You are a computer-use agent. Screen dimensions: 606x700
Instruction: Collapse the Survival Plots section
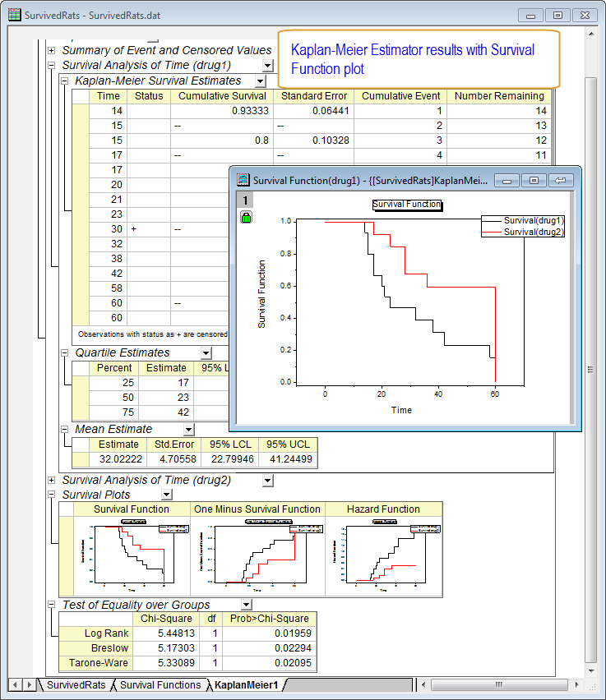[x=52, y=495]
